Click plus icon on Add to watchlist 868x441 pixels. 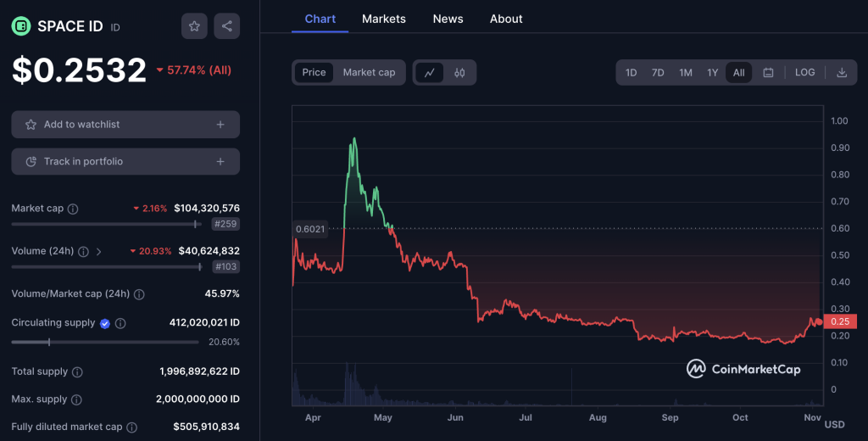coord(220,125)
